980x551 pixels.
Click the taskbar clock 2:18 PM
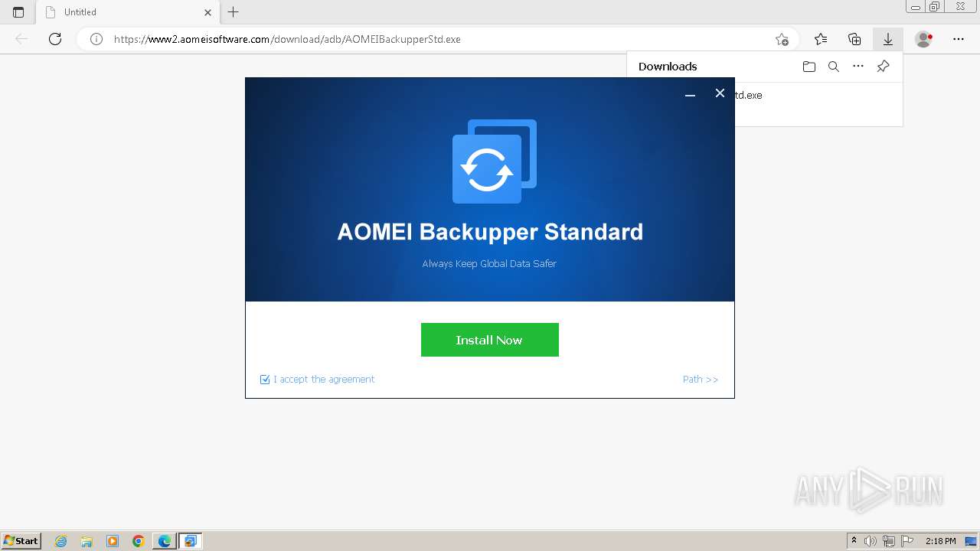click(x=940, y=541)
